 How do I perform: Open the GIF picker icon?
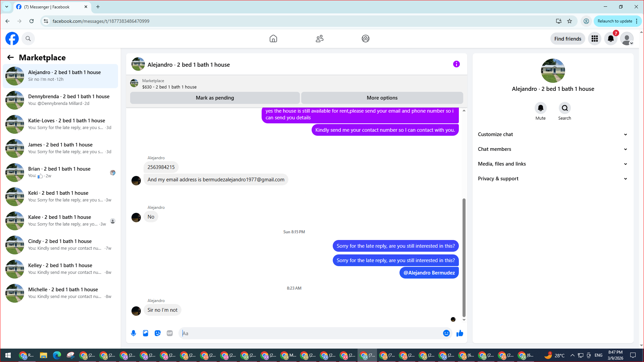pos(170,333)
